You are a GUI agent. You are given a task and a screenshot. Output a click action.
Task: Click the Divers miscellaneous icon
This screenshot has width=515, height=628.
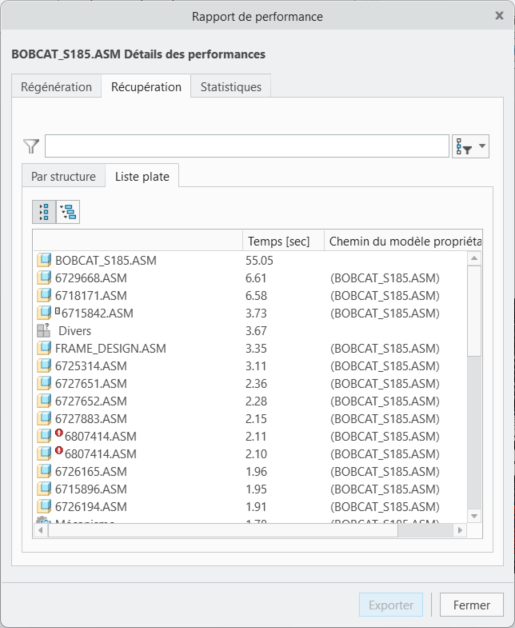tap(44, 330)
